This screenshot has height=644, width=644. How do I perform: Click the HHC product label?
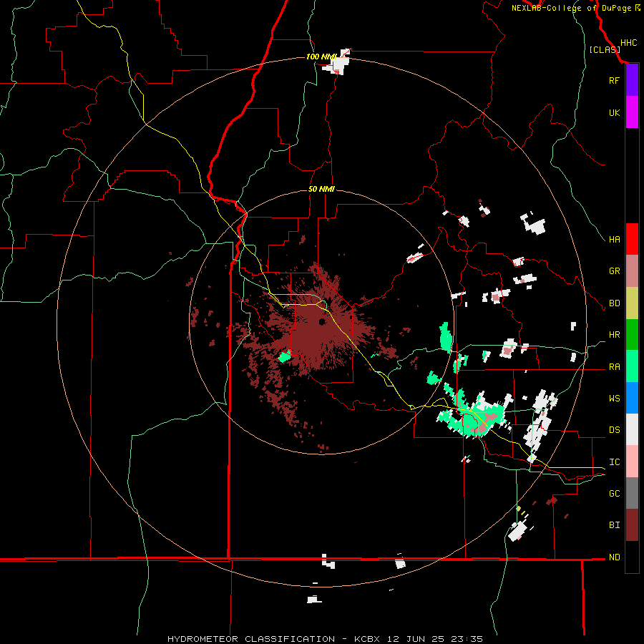(628, 43)
